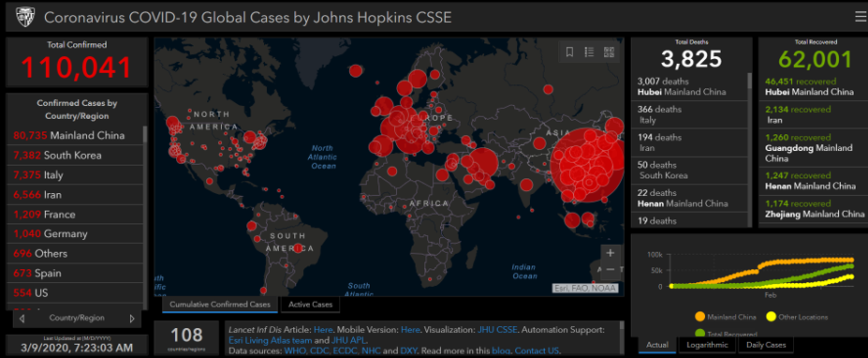Image resolution: width=868 pixels, height=358 pixels.
Task: Open the blog link
Action: (500, 351)
